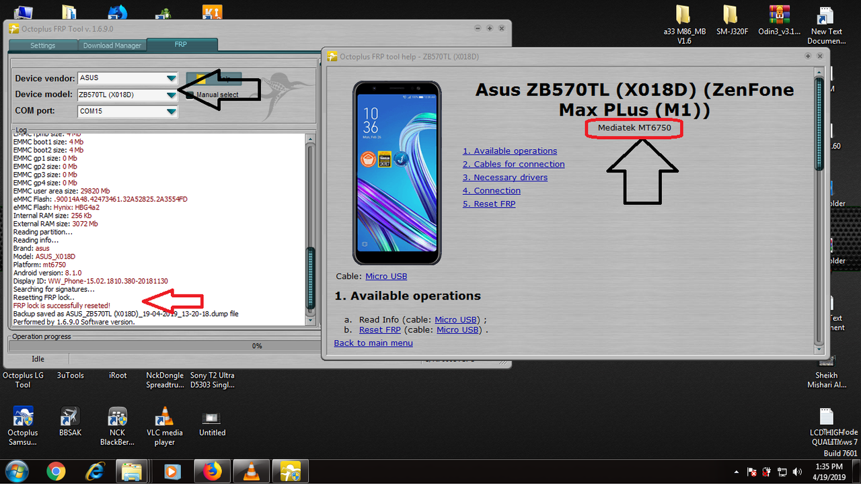This screenshot has height=504, width=861.
Task: Click the help window title bar icon
Action: [332, 56]
